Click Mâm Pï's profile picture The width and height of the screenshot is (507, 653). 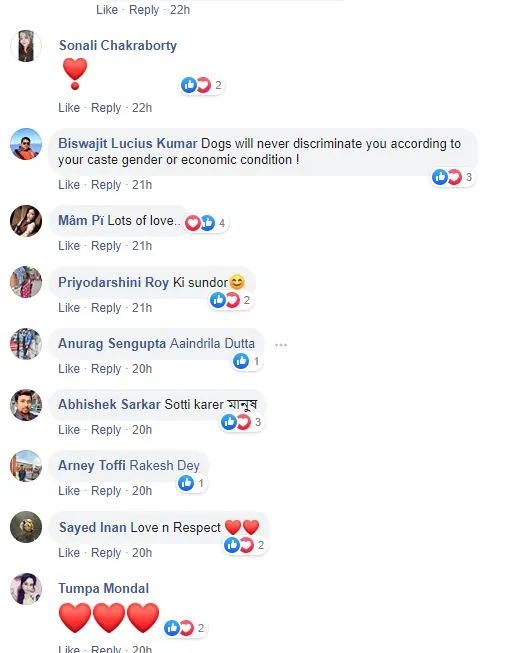click(26, 221)
